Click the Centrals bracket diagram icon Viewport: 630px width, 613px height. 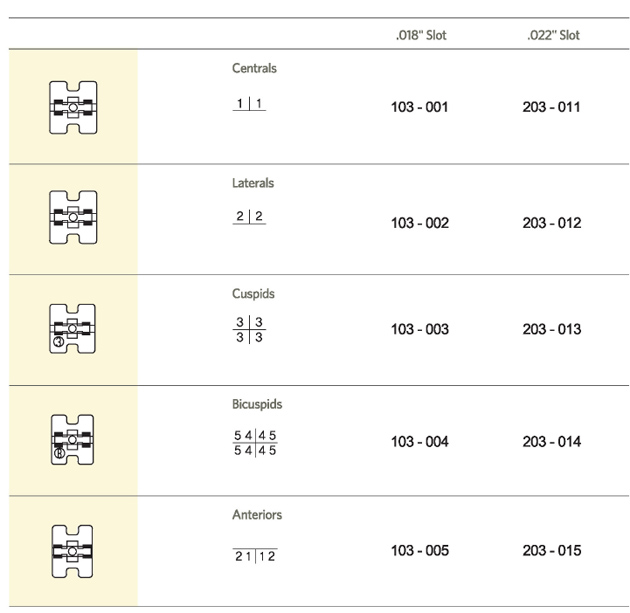coord(73,107)
